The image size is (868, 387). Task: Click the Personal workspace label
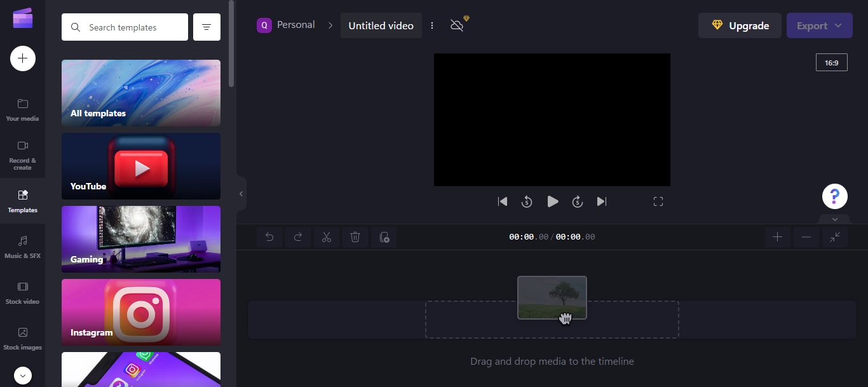point(296,25)
